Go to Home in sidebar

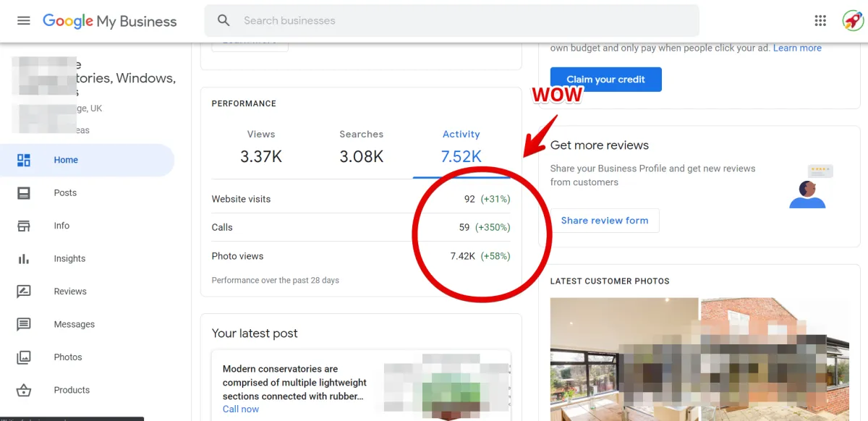click(x=66, y=160)
